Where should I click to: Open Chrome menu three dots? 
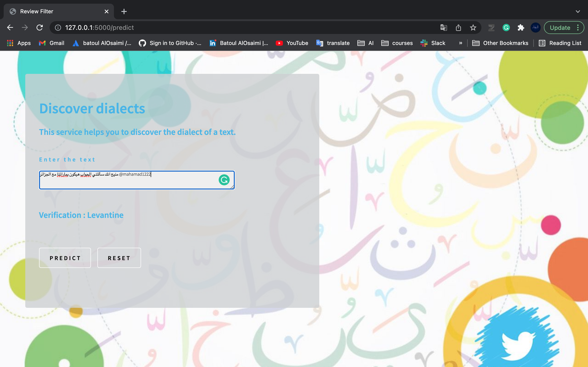tap(578, 28)
